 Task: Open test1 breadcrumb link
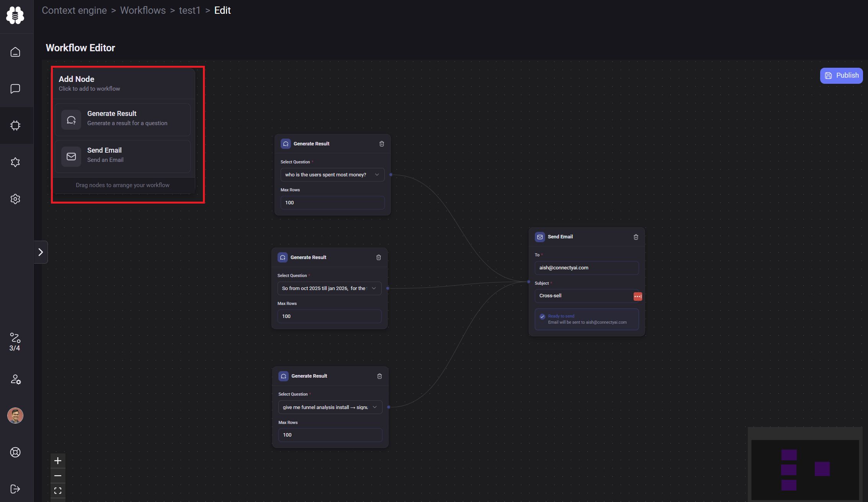pos(190,10)
